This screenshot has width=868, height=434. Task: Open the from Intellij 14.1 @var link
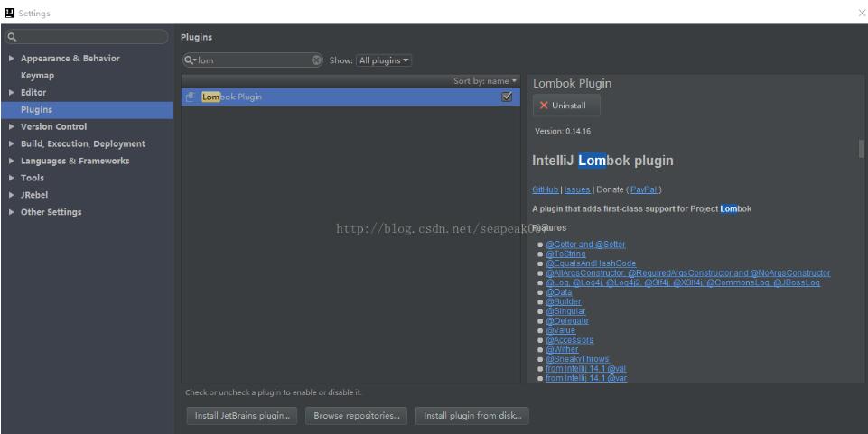[586, 378]
